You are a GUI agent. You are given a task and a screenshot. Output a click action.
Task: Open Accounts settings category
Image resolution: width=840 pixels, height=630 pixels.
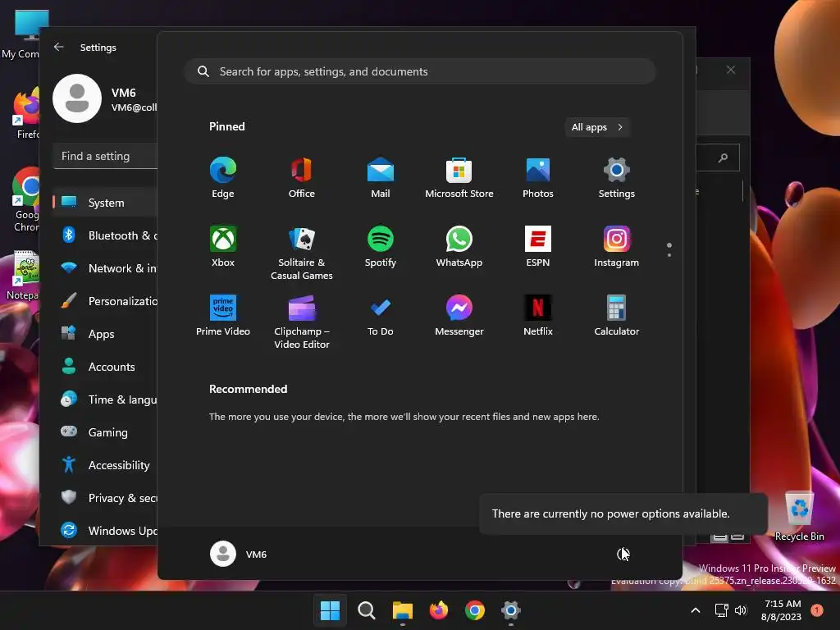click(x=105, y=367)
